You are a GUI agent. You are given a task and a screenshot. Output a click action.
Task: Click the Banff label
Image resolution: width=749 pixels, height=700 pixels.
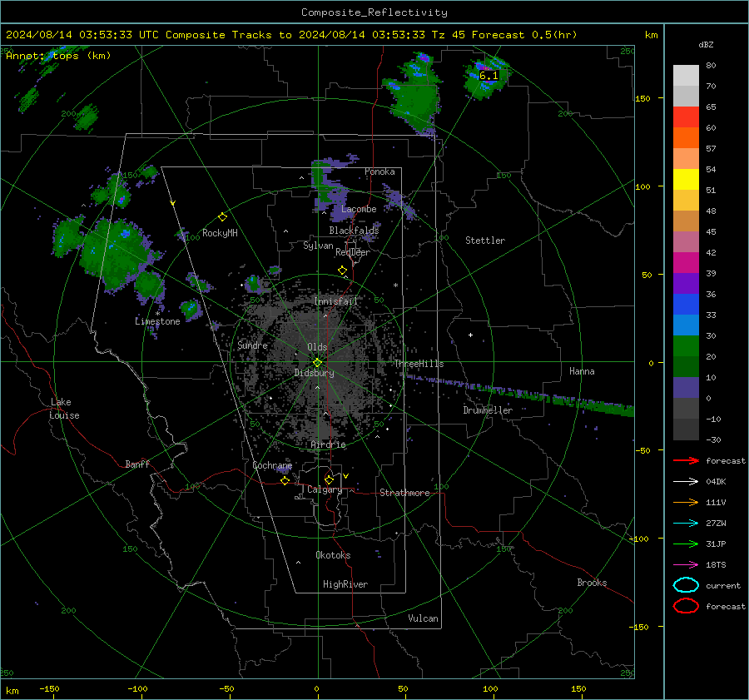click(x=137, y=464)
